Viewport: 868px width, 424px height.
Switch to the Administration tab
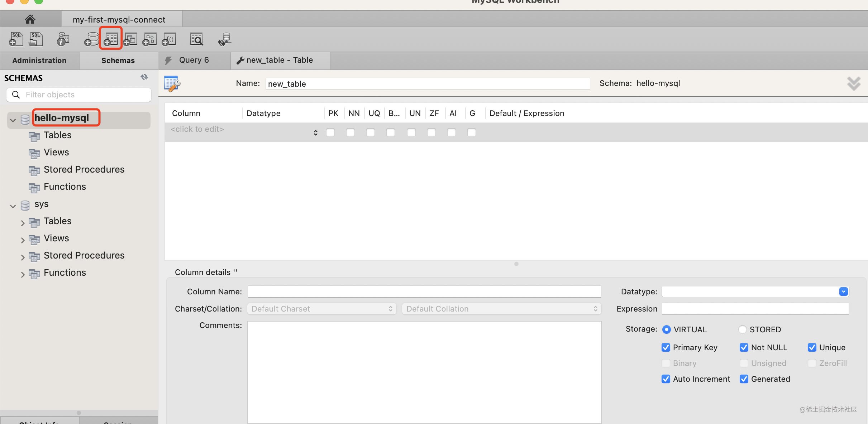(39, 61)
